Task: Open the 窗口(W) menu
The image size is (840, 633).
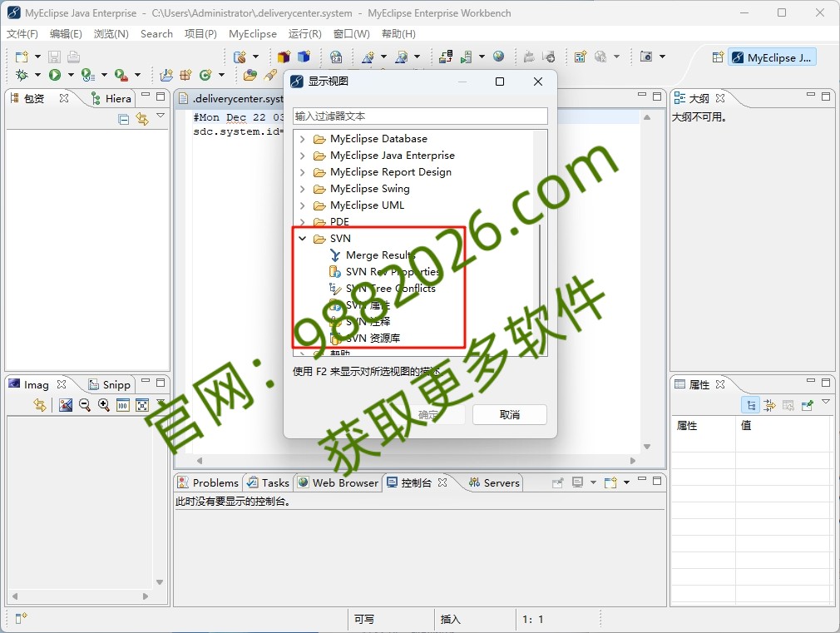Action: 352,34
